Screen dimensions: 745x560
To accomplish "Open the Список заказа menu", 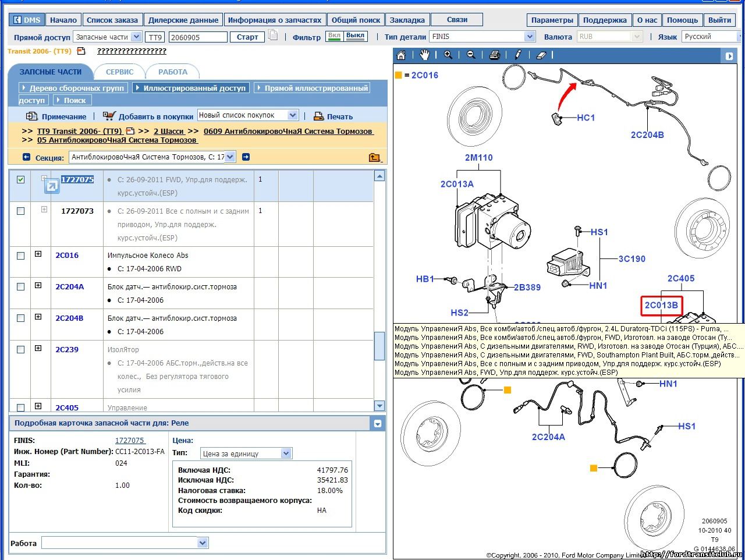I will [112, 20].
